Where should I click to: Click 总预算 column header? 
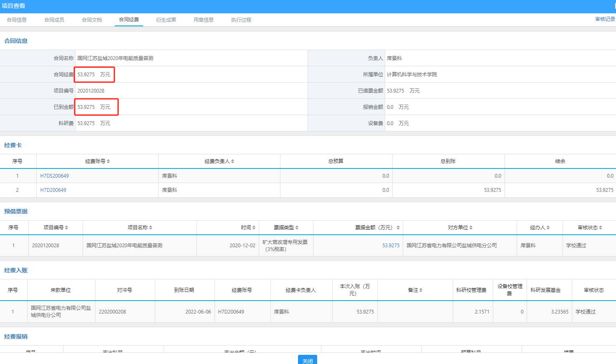[x=336, y=161]
